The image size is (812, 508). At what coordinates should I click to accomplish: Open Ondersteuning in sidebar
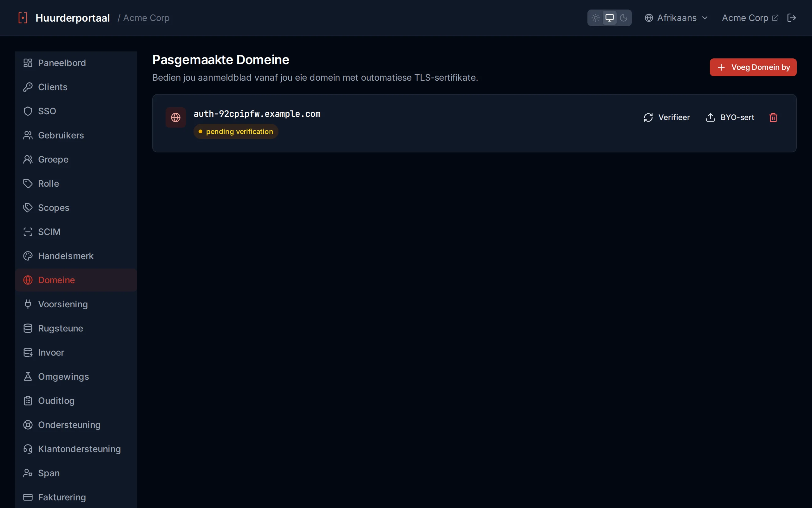point(76,425)
